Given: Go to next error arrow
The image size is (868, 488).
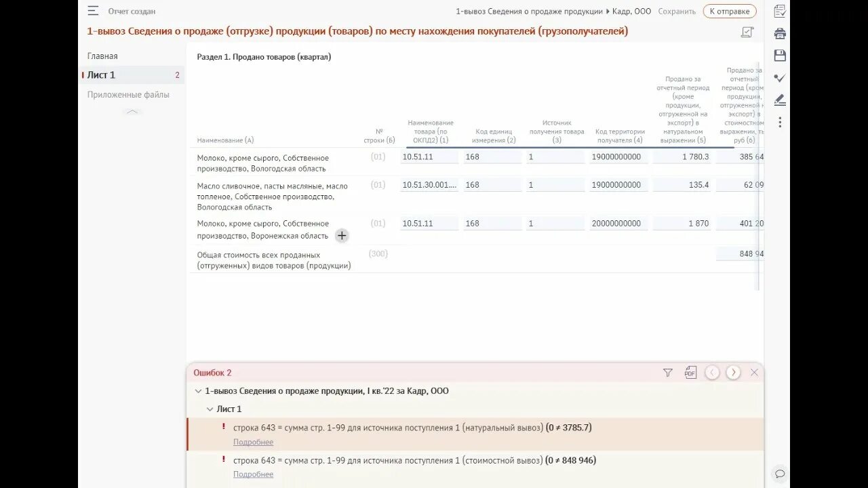Looking at the screenshot, I should click(733, 372).
